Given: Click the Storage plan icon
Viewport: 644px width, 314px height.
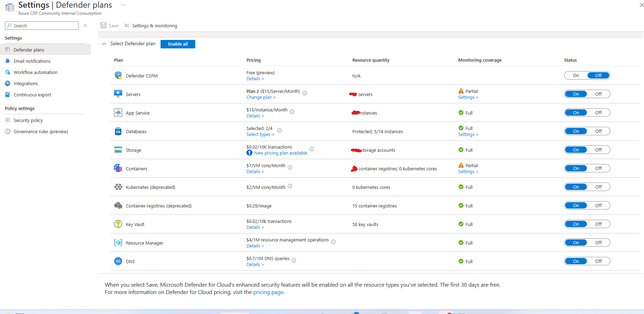Looking at the screenshot, I should (x=118, y=150).
